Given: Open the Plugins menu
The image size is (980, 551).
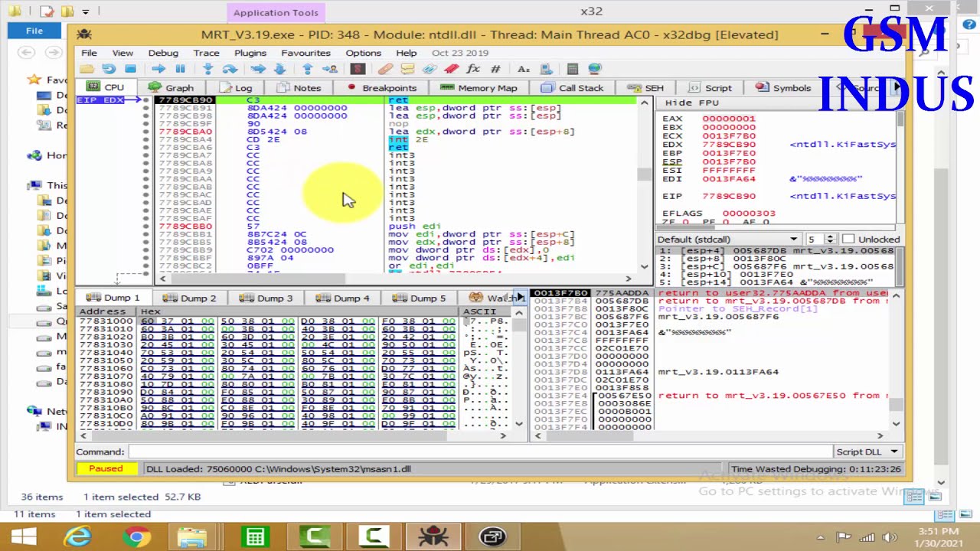Looking at the screenshot, I should click(250, 53).
